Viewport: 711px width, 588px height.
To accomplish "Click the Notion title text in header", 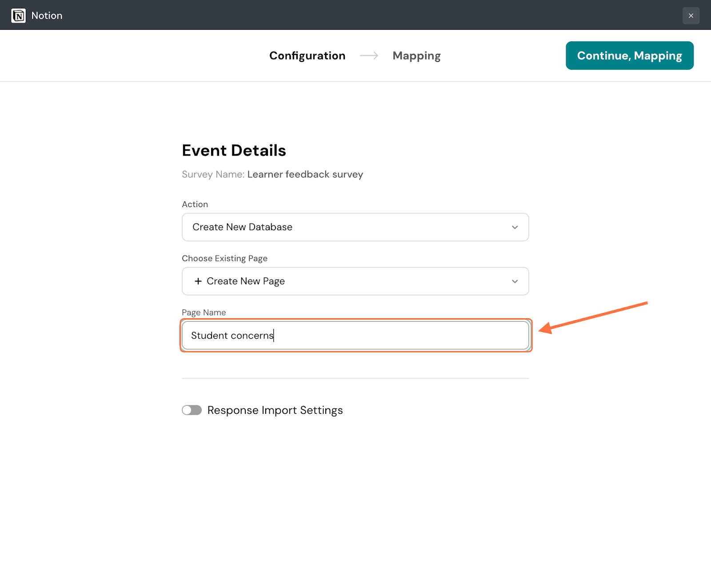I will coord(47,16).
